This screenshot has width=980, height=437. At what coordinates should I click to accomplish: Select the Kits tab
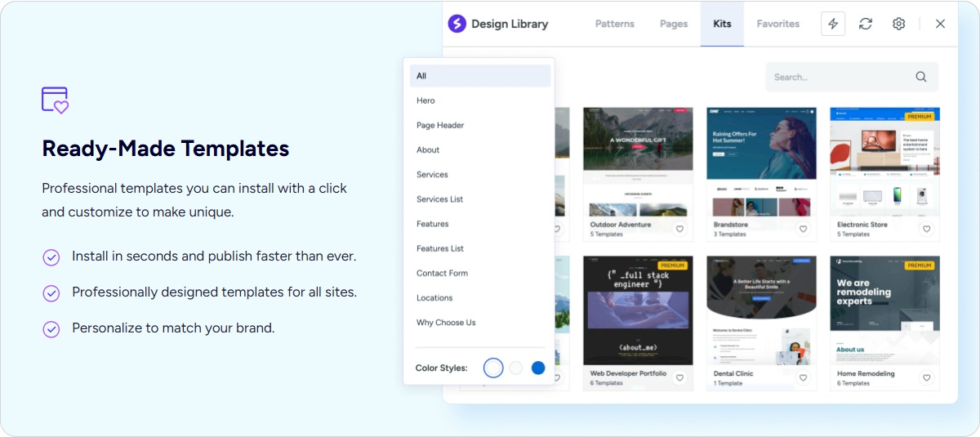pos(722,24)
